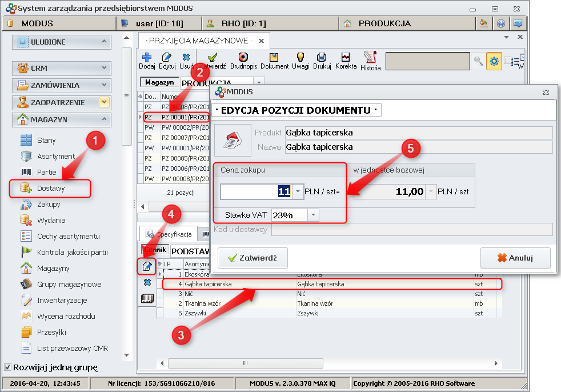This screenshot has width=561, height=392.
Task: Click the barcode icon beside specification list
Action: coord(147,298)
